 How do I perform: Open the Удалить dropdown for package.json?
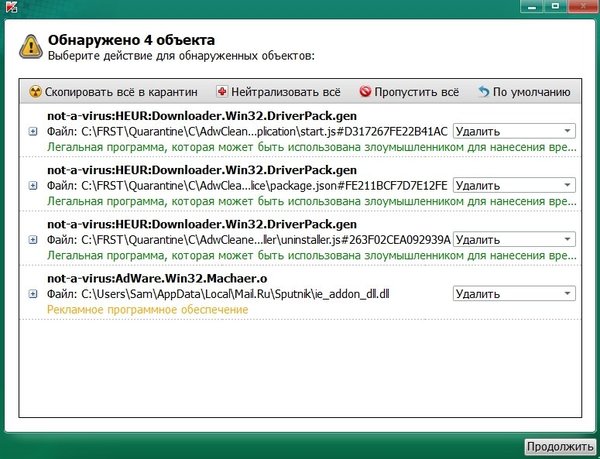(514, 185)
